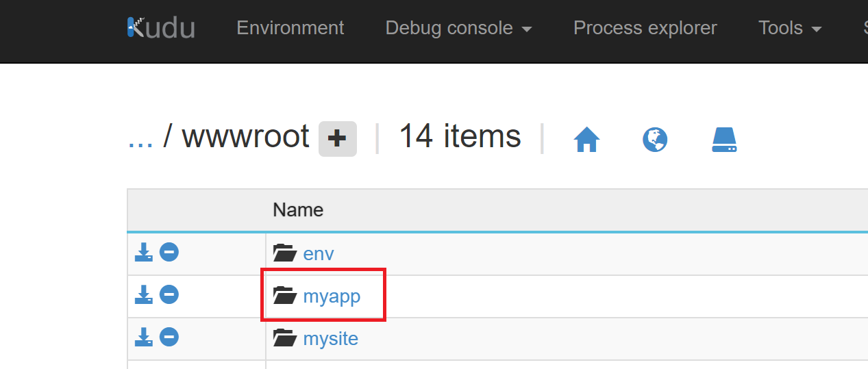Click the Kudu logo
Image resolution: width=868 pixels, height=369 pixels.
click(x=161, y=28)
